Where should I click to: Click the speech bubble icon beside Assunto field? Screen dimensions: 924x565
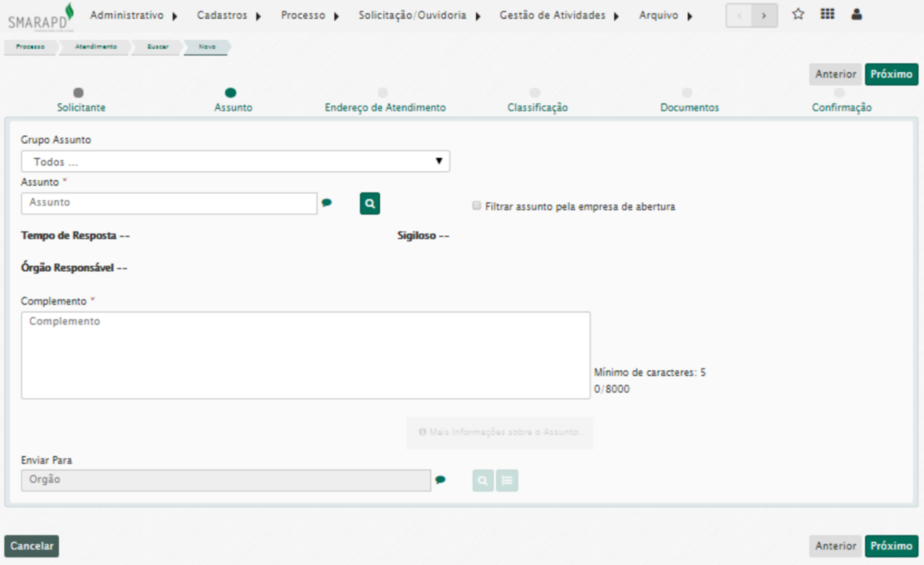[327, 204]
